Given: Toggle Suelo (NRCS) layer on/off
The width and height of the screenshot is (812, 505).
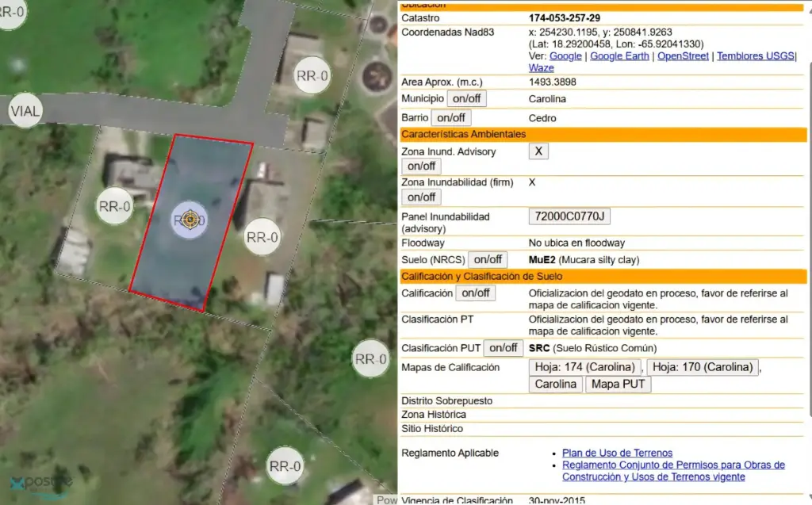Looking at the screenshot, I should pos(488,259).
